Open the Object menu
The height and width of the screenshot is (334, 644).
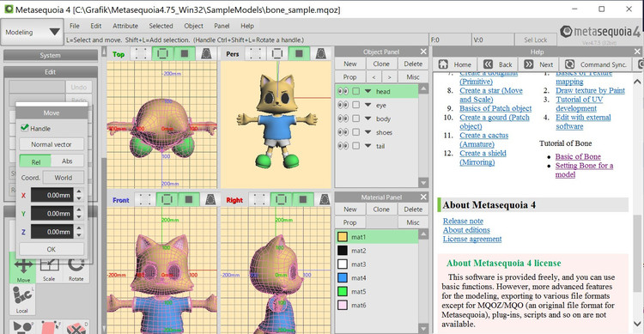pyautogui.click(x=193, y=26)
